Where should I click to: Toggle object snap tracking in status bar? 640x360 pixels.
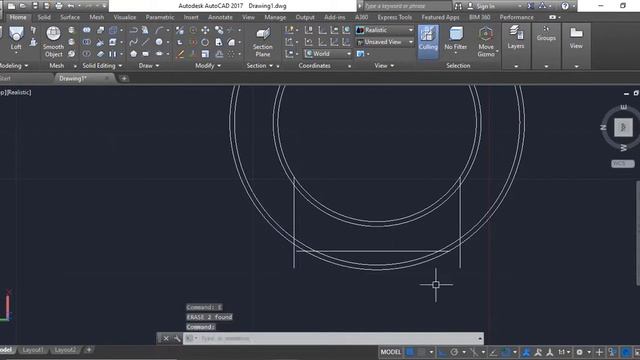tap(493, 352)
